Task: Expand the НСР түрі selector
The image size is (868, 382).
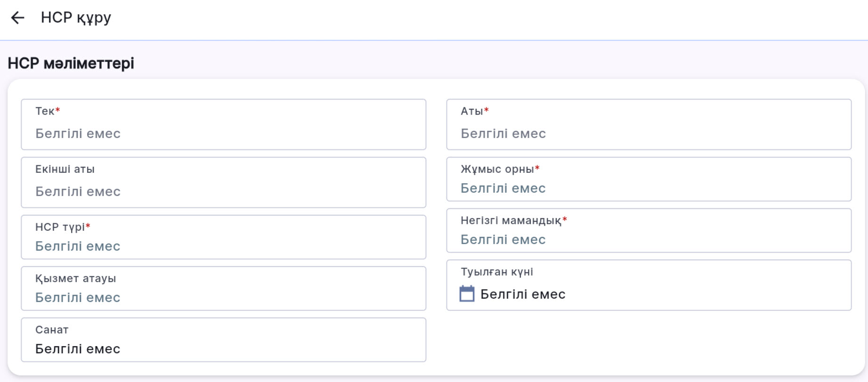Action: [x=223, y=246]
